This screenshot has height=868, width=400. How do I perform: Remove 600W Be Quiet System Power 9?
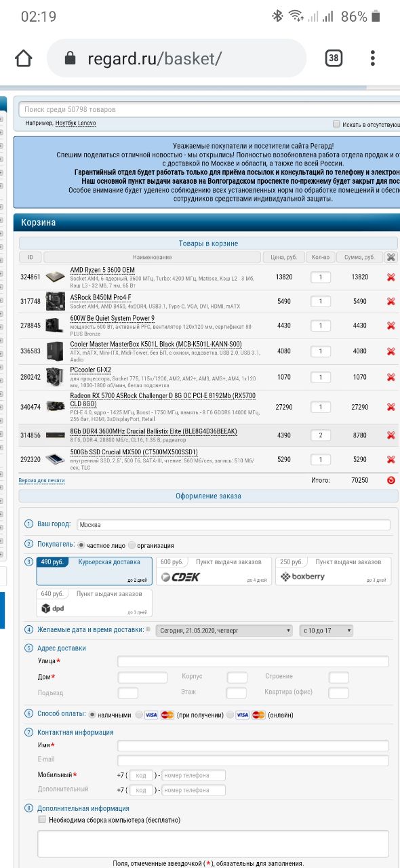point(391,325)
